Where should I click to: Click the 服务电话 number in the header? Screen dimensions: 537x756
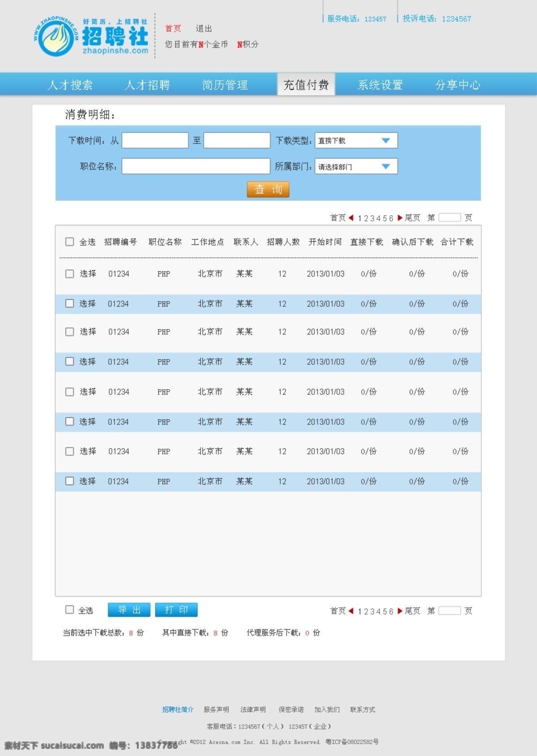point(375,19)
